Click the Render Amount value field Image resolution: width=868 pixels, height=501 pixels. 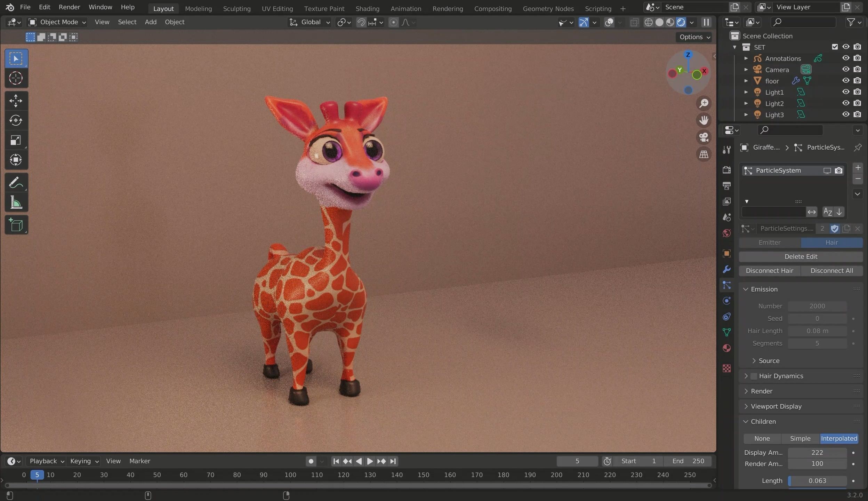(817, 464)
